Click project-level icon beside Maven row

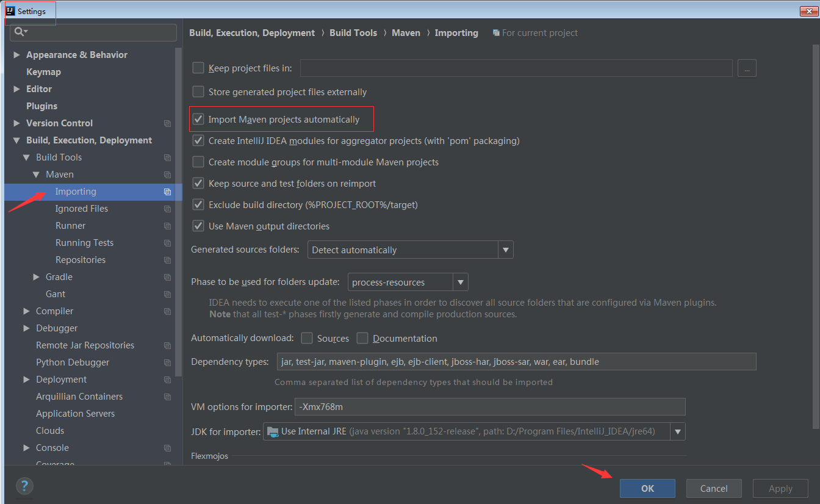pos(167,175)
